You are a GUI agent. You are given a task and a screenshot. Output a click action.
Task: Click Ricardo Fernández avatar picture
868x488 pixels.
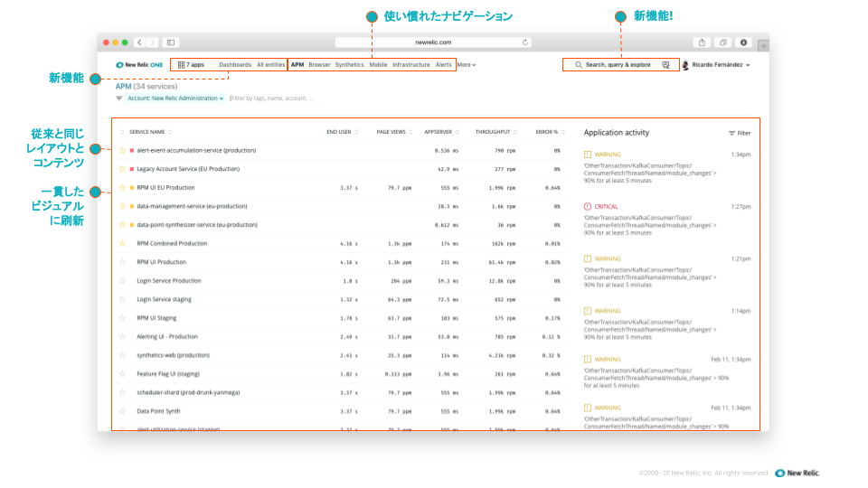click(x=685, y=65)
